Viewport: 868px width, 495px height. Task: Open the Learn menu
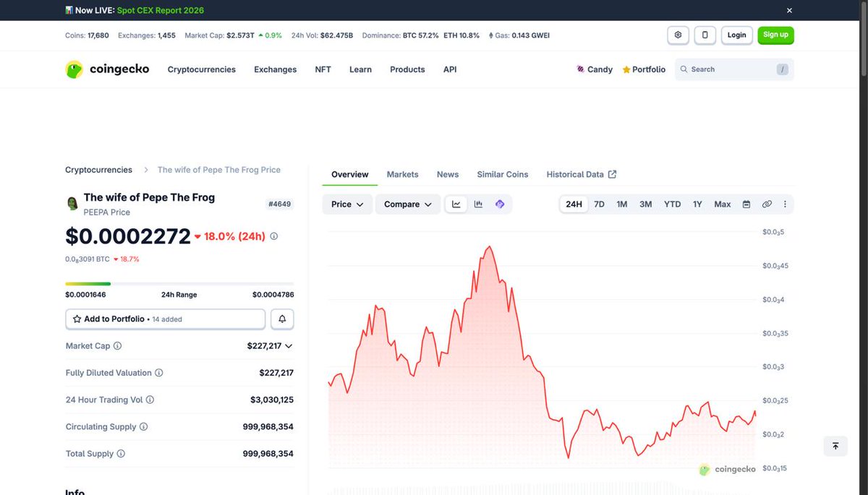[360, 69]
